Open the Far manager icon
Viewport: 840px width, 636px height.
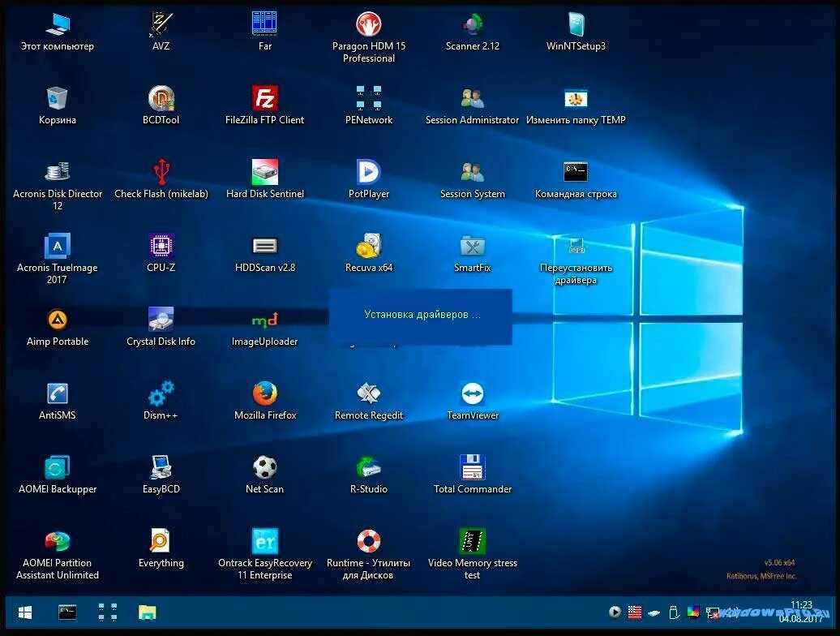264,32
